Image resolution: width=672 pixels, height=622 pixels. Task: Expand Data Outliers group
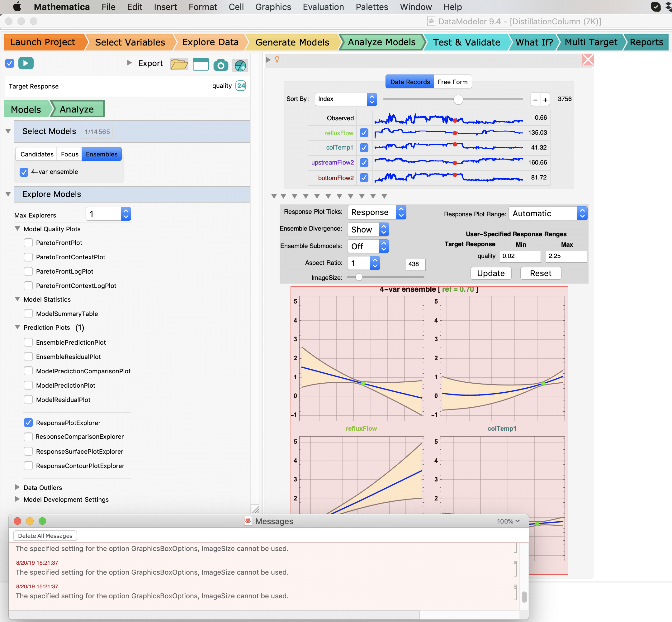(17, 487)
